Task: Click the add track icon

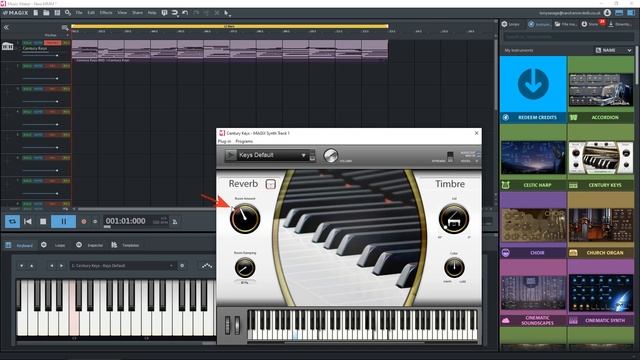Action: pos(64,28)
